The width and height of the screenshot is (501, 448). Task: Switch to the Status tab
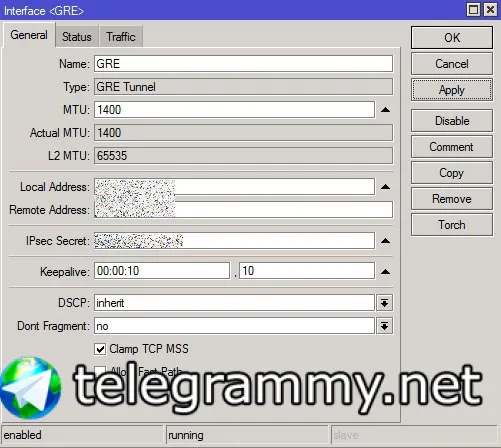(x=77, y=36)
